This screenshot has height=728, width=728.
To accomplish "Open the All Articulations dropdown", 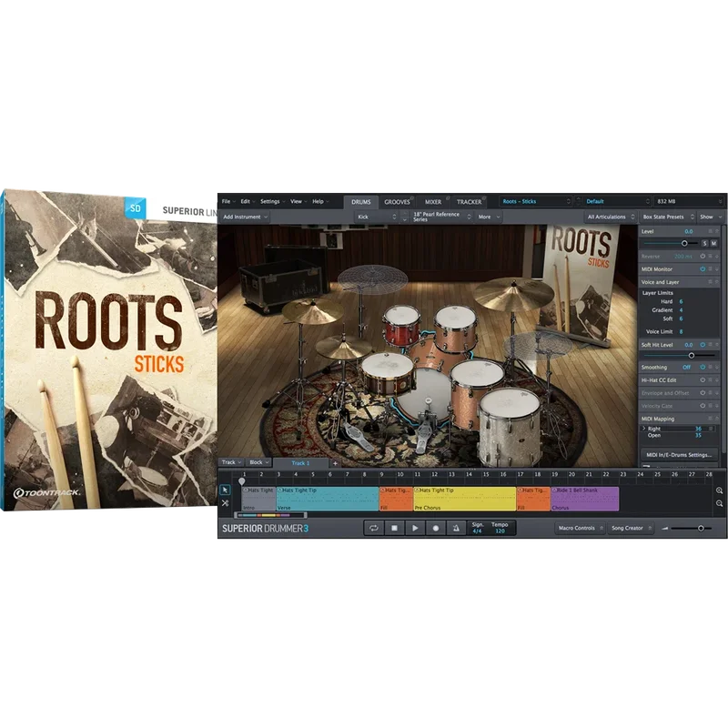I will [x=610, y=217].
